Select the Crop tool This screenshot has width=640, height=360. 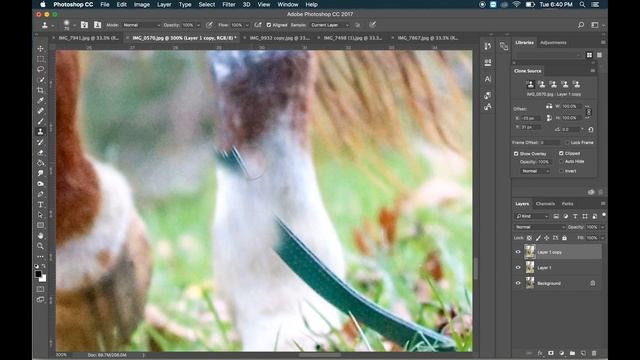click(x=40, y=90)
